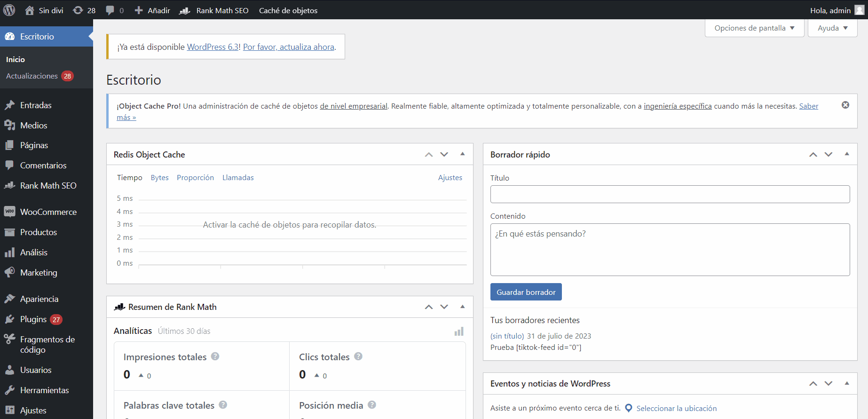Click the Guardar borrador button
Viewport: 868px width, 419px height.
[526, 292]
